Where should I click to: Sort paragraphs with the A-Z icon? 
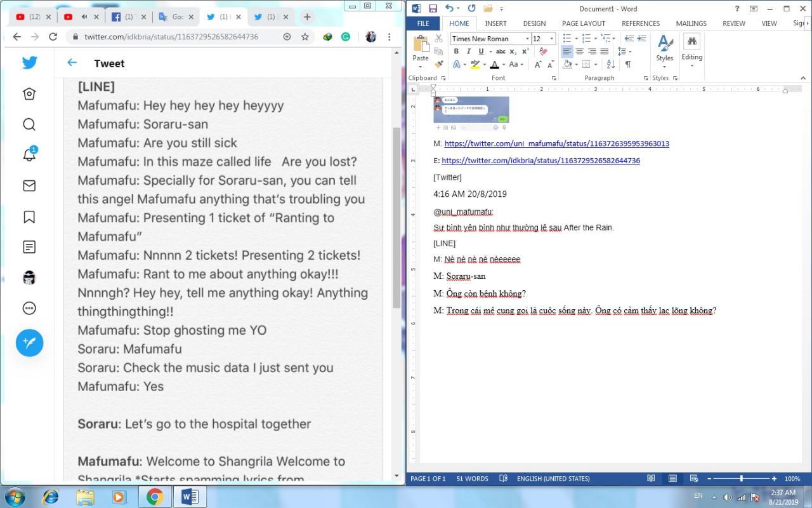(x=610, y=64)
